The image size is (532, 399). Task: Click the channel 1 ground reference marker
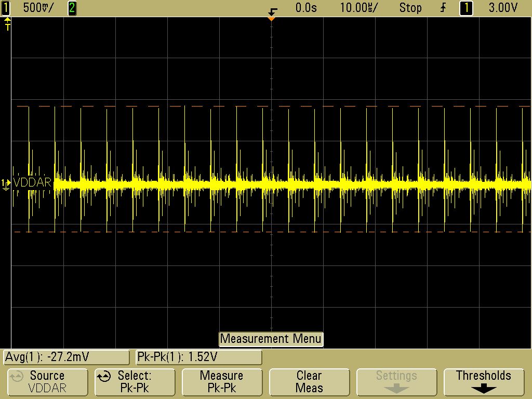pyautogui.click(x=6, y=184)
